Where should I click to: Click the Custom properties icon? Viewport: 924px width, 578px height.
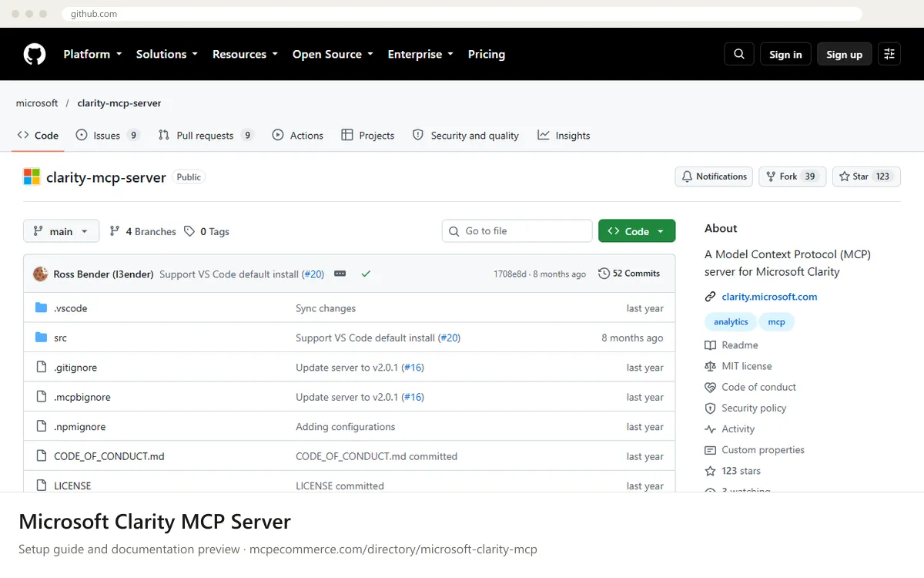[710, 450]
